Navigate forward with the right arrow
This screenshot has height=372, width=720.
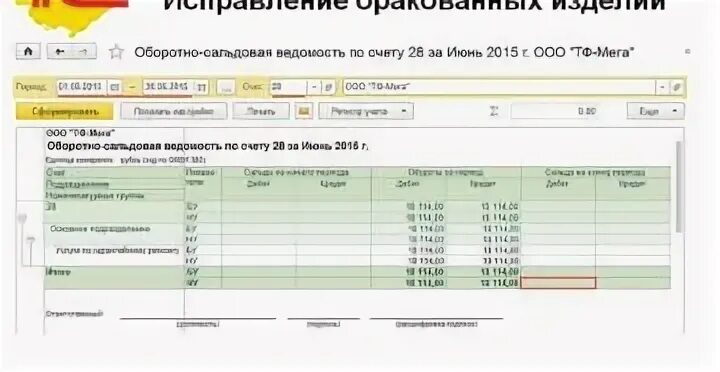(84, 51)
